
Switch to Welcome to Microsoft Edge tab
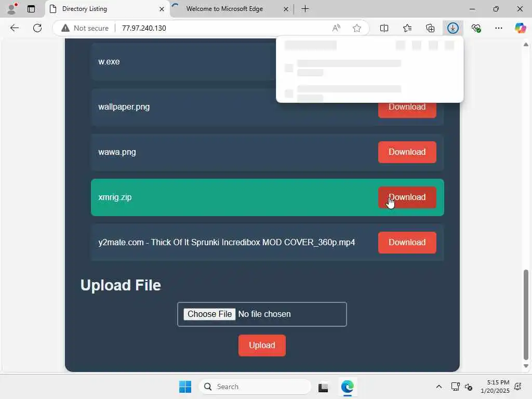coord(232,9)
